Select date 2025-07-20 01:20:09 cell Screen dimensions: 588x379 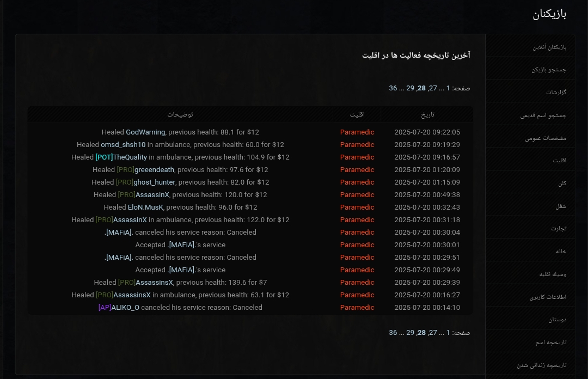427,169
